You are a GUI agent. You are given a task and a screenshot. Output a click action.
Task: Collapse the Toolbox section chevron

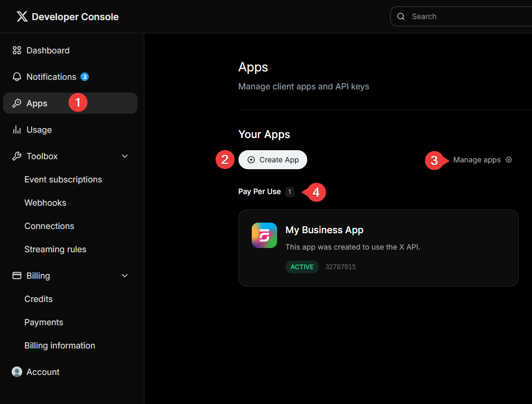[125, 156]
